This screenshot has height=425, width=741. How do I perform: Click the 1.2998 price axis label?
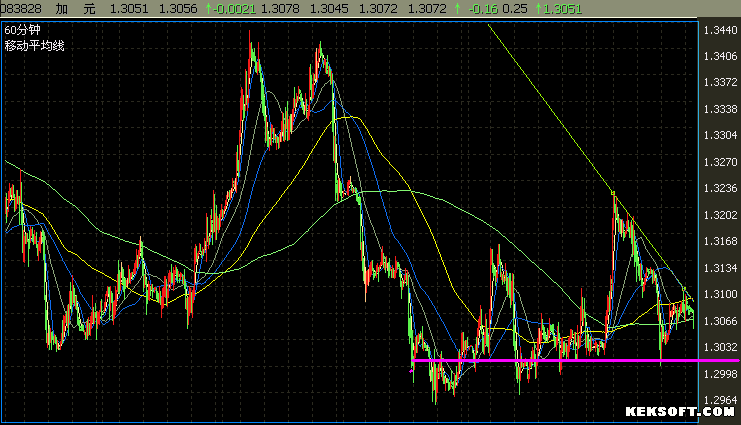(x=720, y=374)
